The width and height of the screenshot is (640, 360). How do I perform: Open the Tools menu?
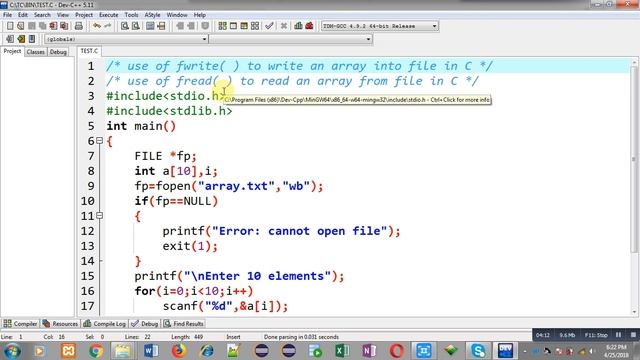coord(131,15)
